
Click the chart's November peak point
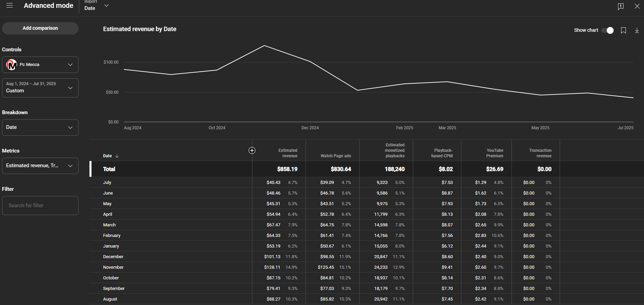point(264,45)
